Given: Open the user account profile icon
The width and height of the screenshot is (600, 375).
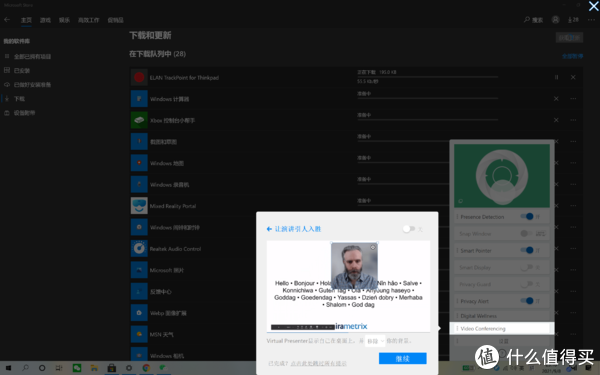Looking at the screenshot, I should coord(555,20).
